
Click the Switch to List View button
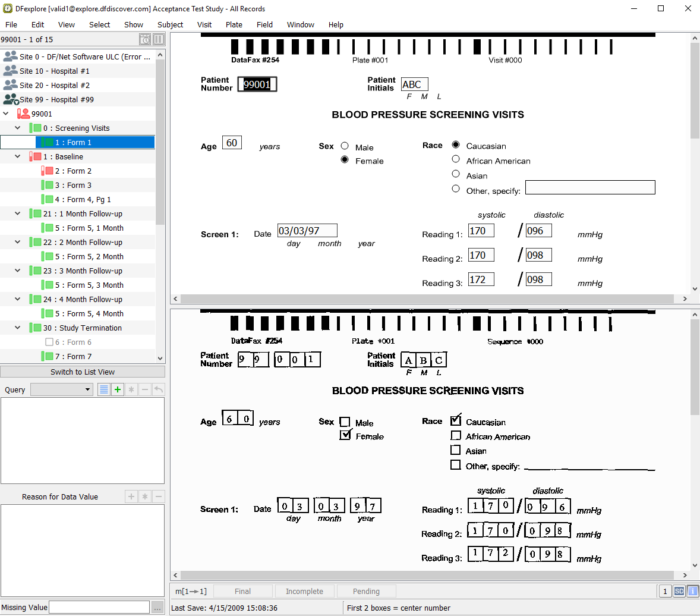pyautogui.click(x=83, y=372)
